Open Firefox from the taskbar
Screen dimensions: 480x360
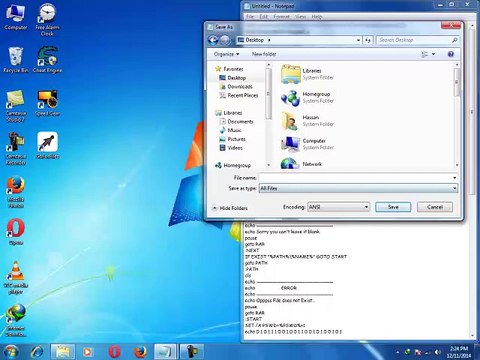140,352
